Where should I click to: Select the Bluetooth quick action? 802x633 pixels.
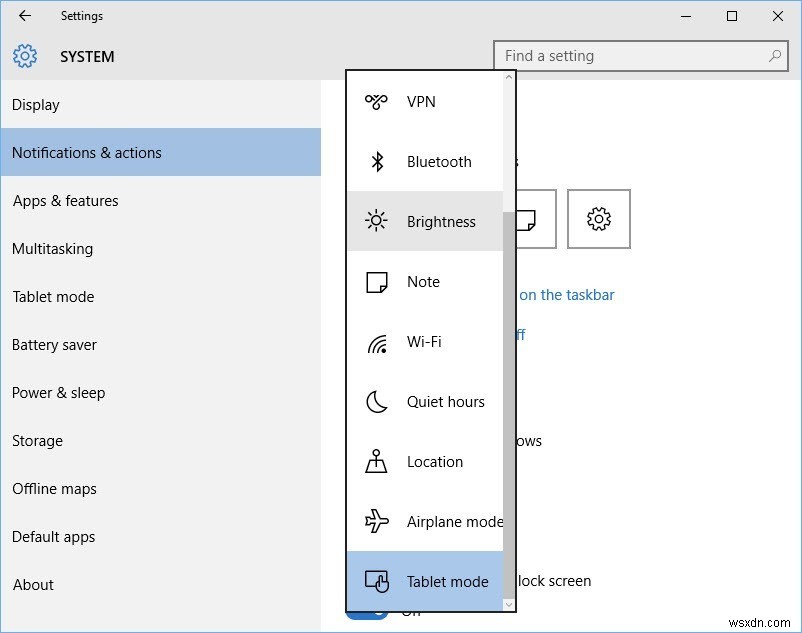tap(438, 162)
